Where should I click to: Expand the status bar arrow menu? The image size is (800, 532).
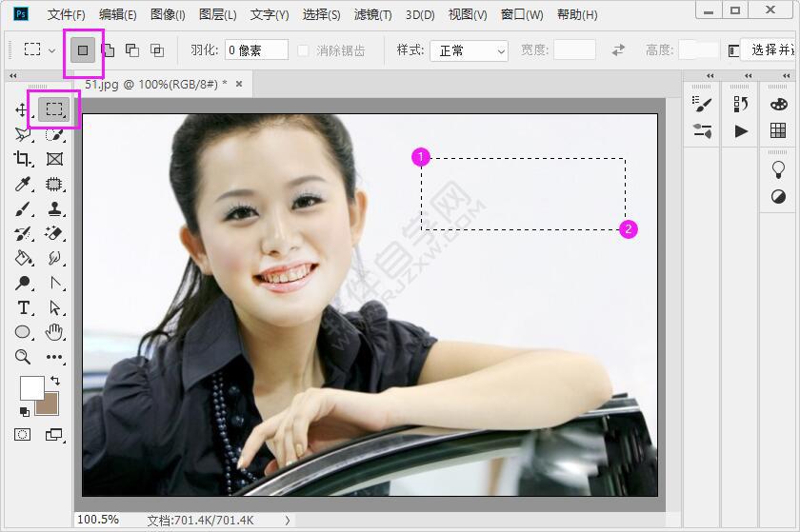point(288,521)
